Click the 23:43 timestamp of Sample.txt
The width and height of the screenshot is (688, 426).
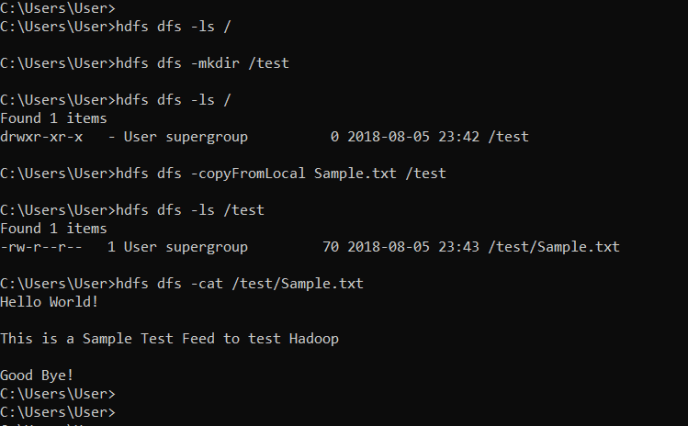click(x=459, y=247)
